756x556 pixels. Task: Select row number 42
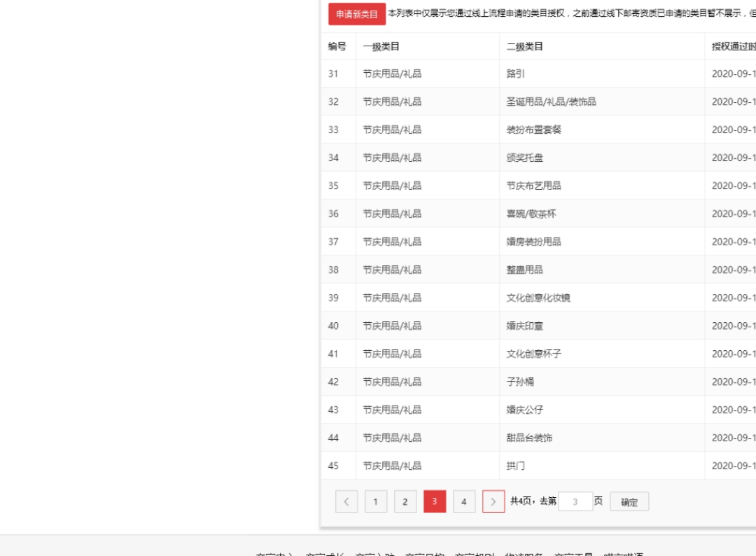coord(333,382)
